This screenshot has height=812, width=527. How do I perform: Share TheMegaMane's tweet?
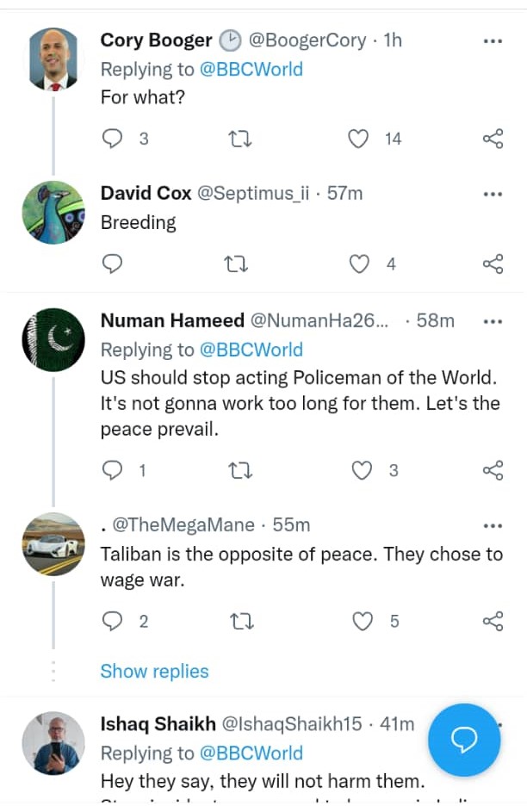click(x=493, y=621)
